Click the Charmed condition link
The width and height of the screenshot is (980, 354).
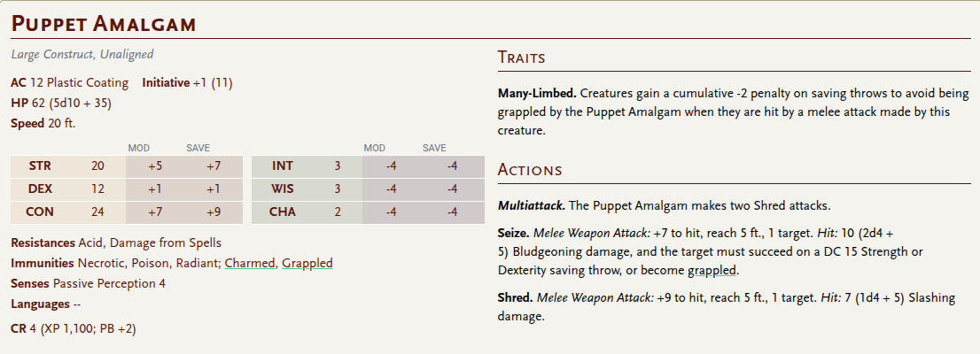coord(249,264)
